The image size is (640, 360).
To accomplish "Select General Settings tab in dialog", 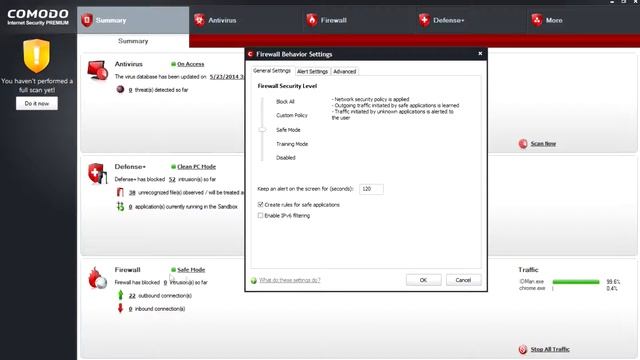I will (x=272, y=71).
